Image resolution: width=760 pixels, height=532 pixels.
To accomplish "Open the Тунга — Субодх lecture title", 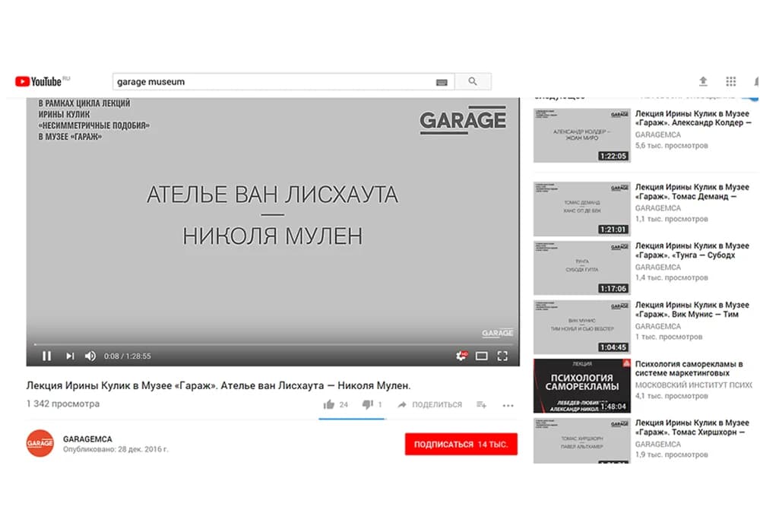I will [692, 251].
